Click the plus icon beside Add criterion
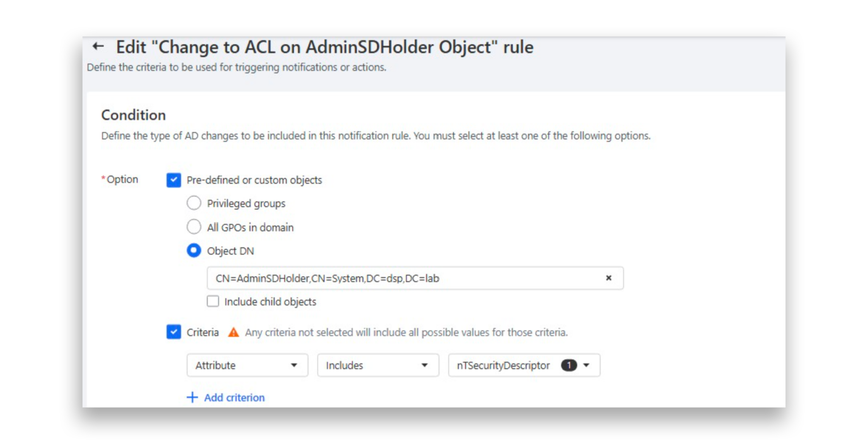868x444 pixels. (192, 397)
